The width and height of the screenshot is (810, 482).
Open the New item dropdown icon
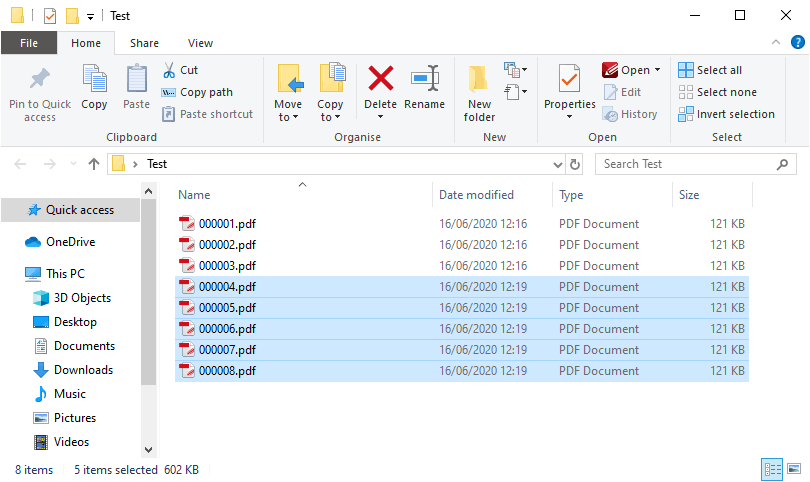516,70
